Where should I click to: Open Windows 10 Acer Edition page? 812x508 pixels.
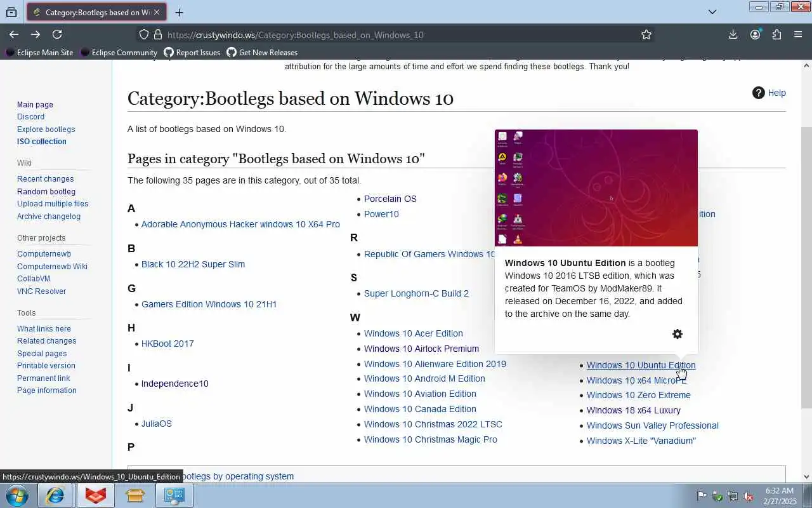414,333
